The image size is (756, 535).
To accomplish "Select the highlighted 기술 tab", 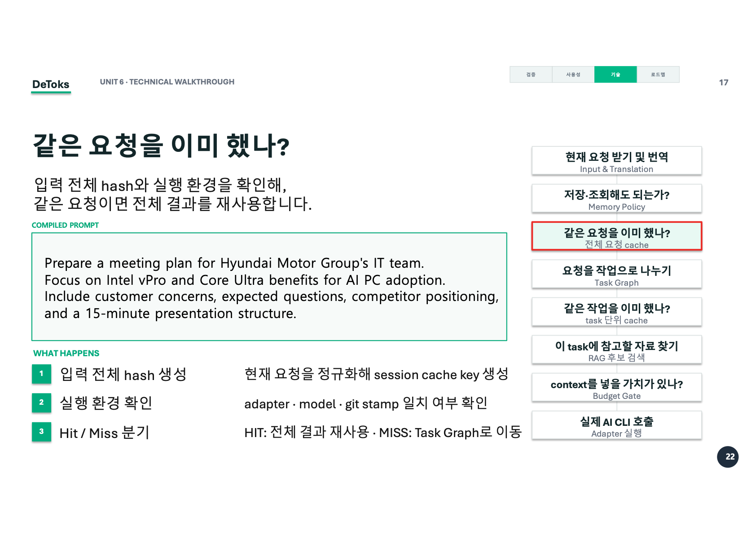I will click(615, 75).
